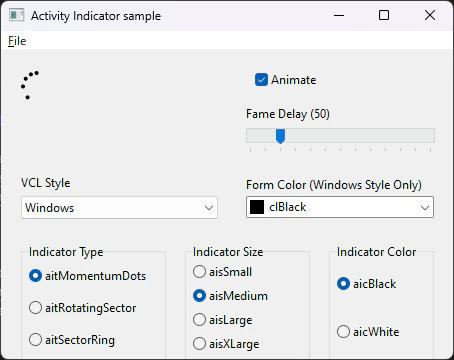Maximize the Activity Indicator sample window
This screenshot has width=454, height=360.
[384, 15]
